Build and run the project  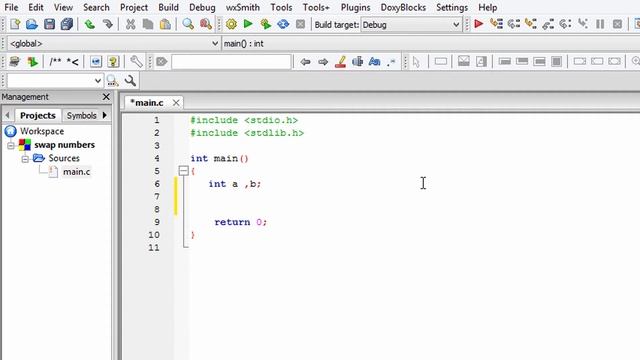click(x=265, y=24)
